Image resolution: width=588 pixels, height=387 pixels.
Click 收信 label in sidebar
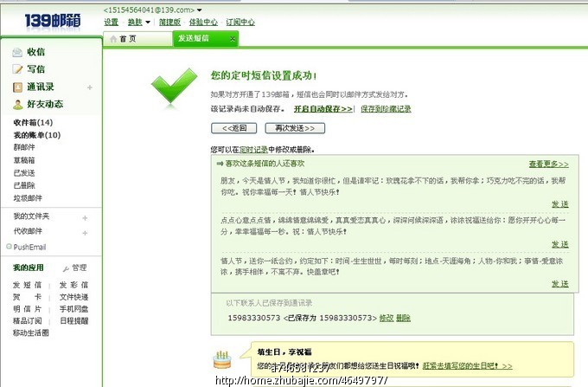tap(36, 52)
